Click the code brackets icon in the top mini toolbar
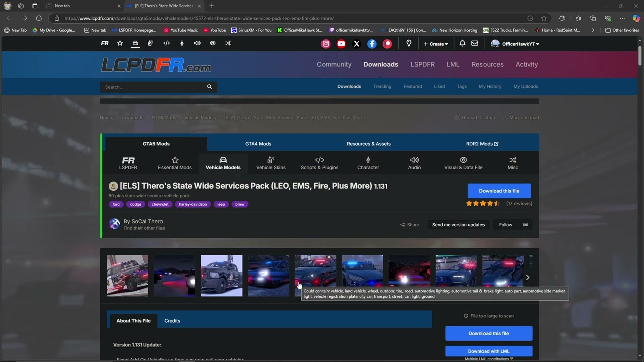The image size is (644, 362). tap(166, 43)
